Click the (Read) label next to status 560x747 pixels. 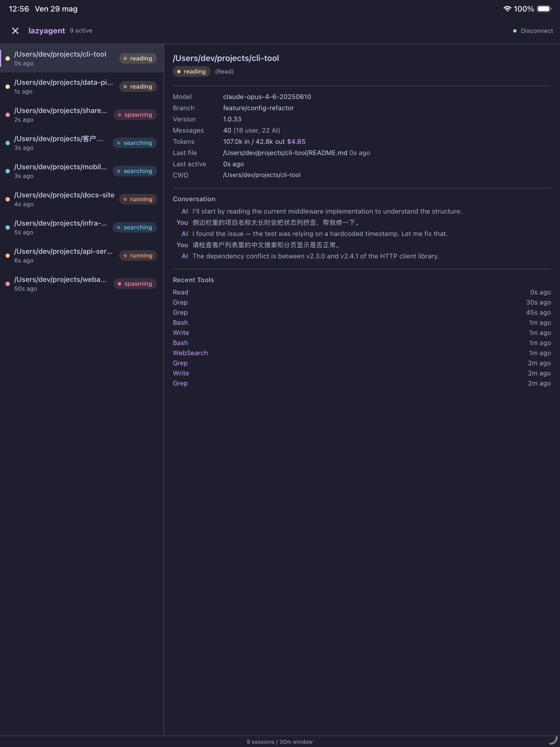click(224, 72)
